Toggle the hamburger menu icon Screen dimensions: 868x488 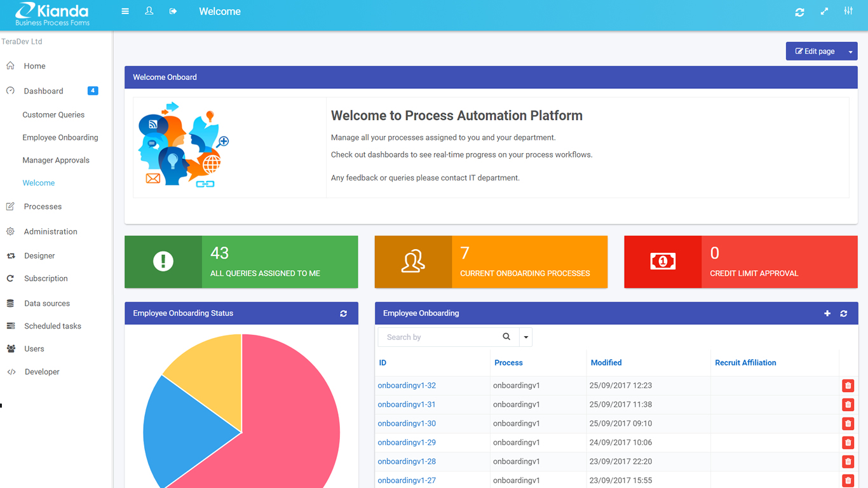(x=125, y=11)
